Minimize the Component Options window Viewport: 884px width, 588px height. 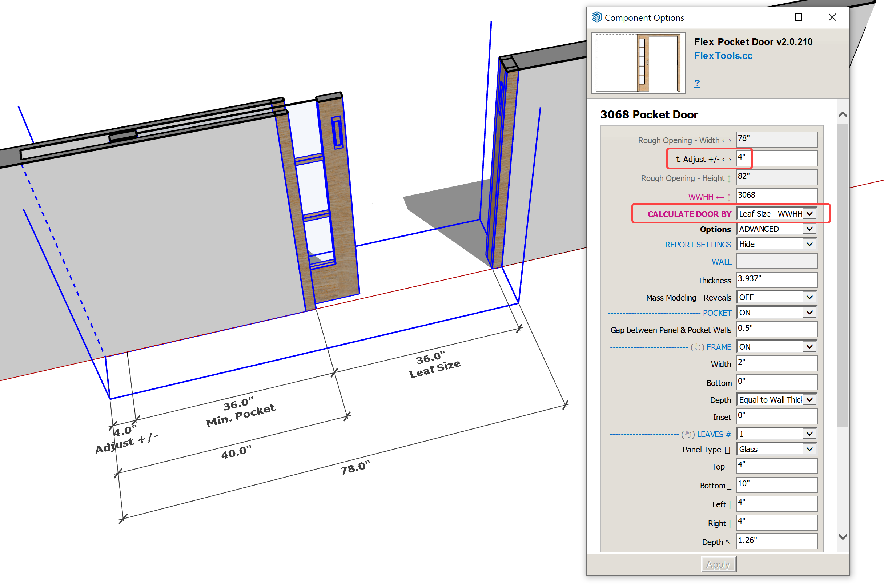pos(766,17)
